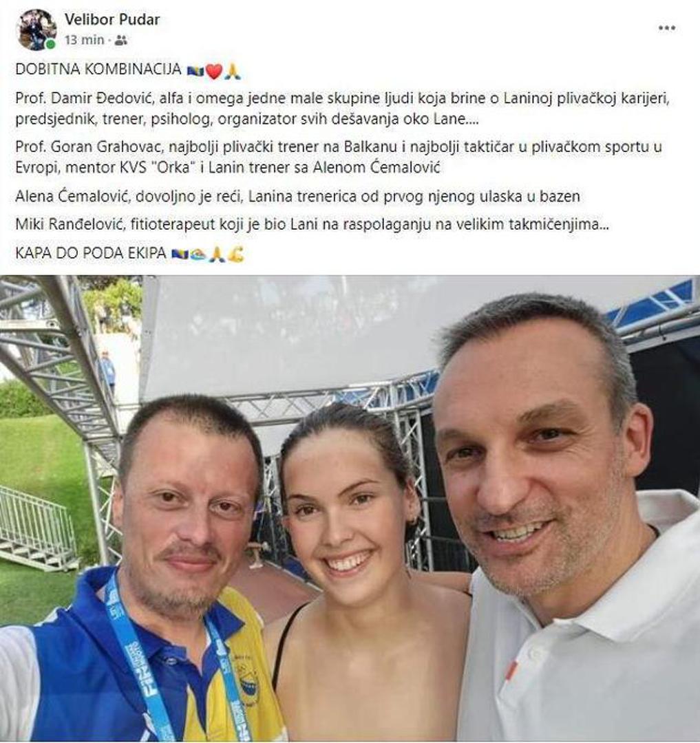The image size is (700, 743).
Task: Click the paragraph about Prof. Goran Grahovac
Action: (x=339, y=157)
